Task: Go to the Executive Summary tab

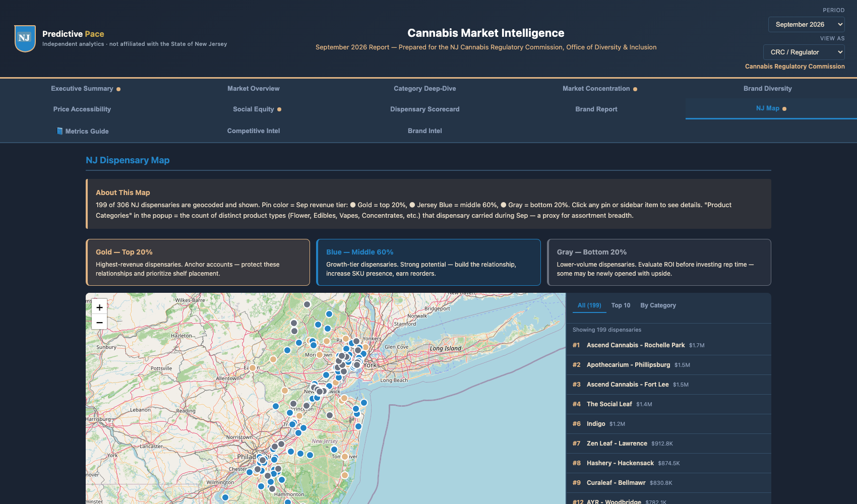Action: pos(86,89)
